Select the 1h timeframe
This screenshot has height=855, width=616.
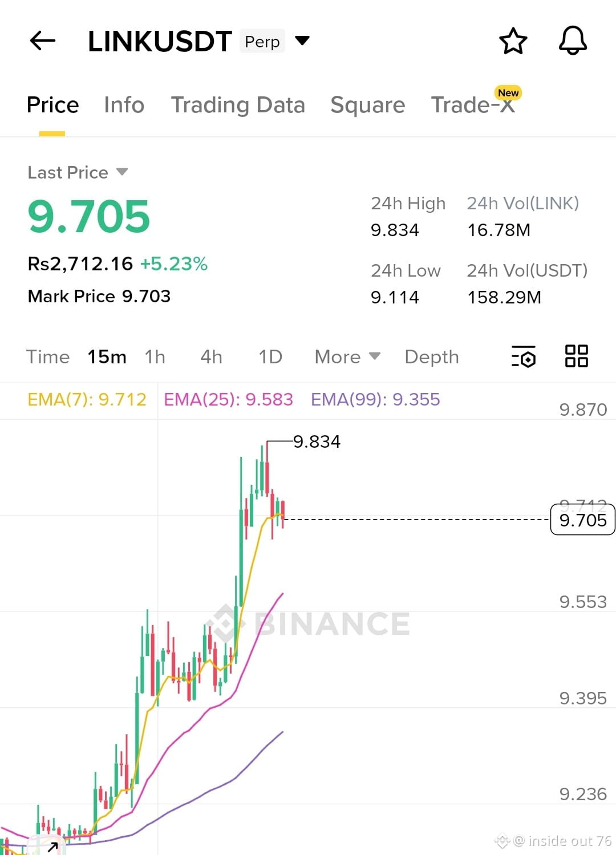[x=155, y=357]
